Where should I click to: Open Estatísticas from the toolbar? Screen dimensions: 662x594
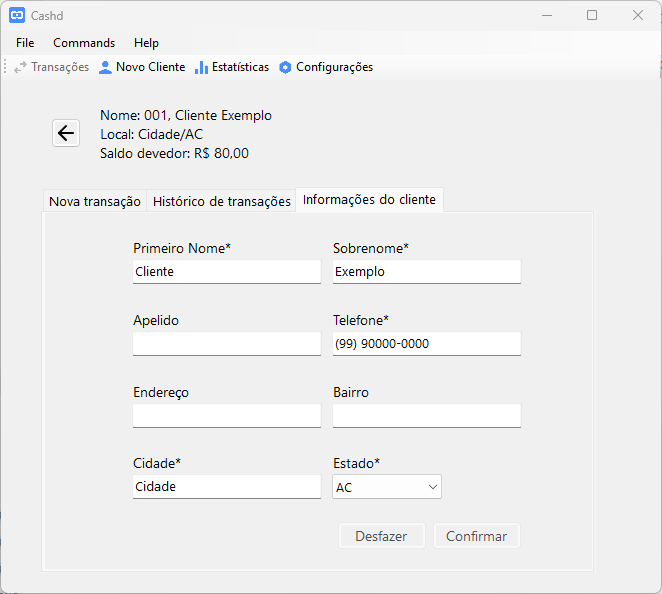coord(232,67)
